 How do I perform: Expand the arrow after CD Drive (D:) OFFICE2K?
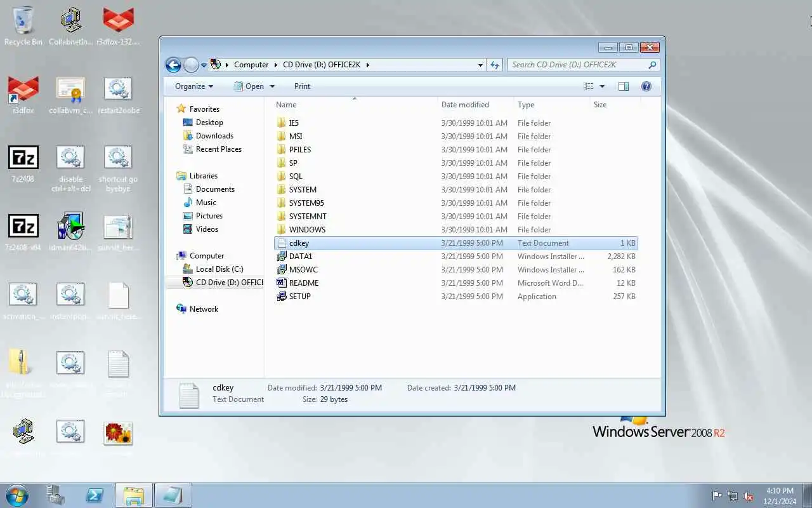tap(367, 65)
